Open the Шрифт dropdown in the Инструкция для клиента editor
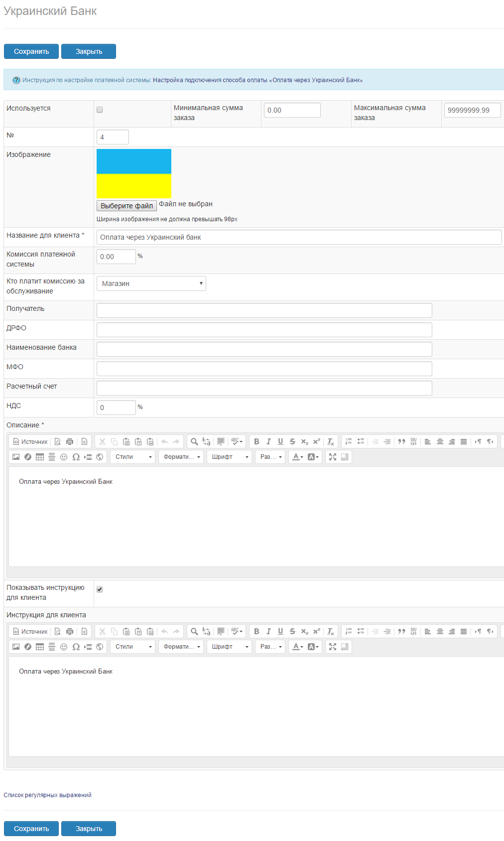This screenshot has height=841, width=504. tap(229, 647)
